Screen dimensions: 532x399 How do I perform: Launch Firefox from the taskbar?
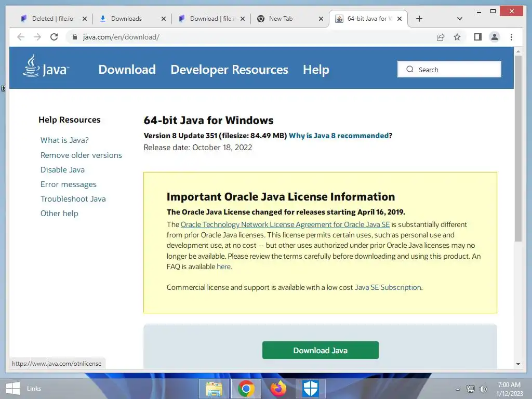point(278,389)
